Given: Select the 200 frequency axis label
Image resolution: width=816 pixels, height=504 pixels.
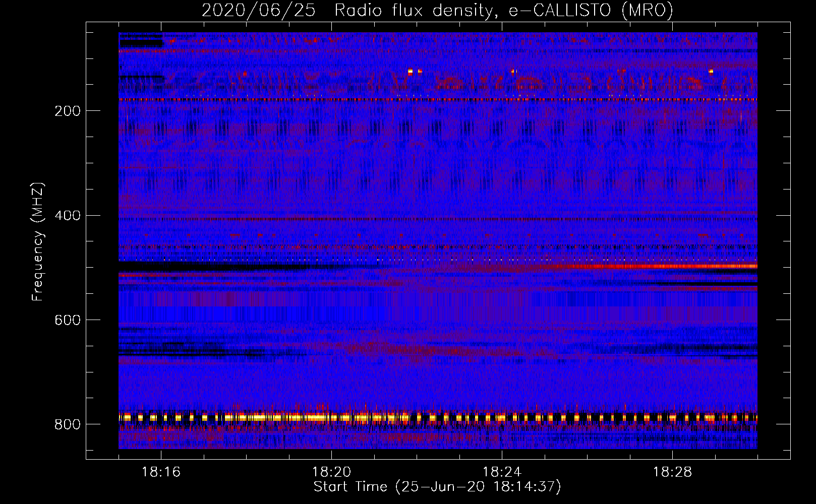Looking at the screenshot, I should tap(68, 111).
